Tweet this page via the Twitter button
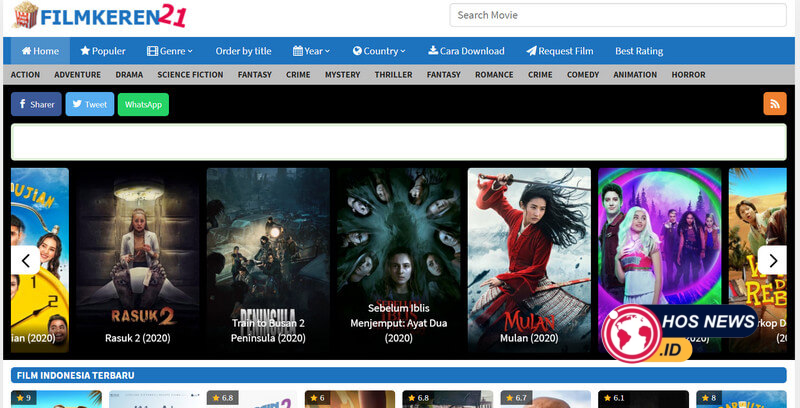This screenshot has width=800, height=408. (x=90, y=104)
